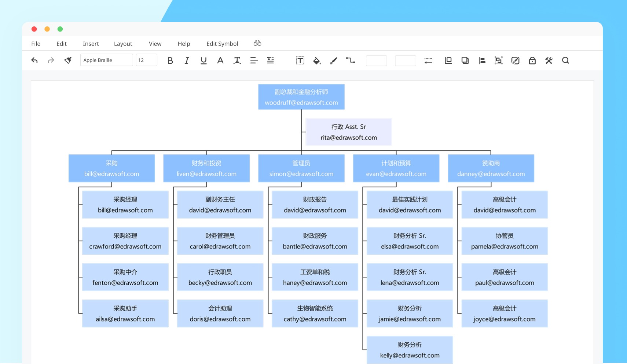Click the Redo arrow icon

point(51,60)
